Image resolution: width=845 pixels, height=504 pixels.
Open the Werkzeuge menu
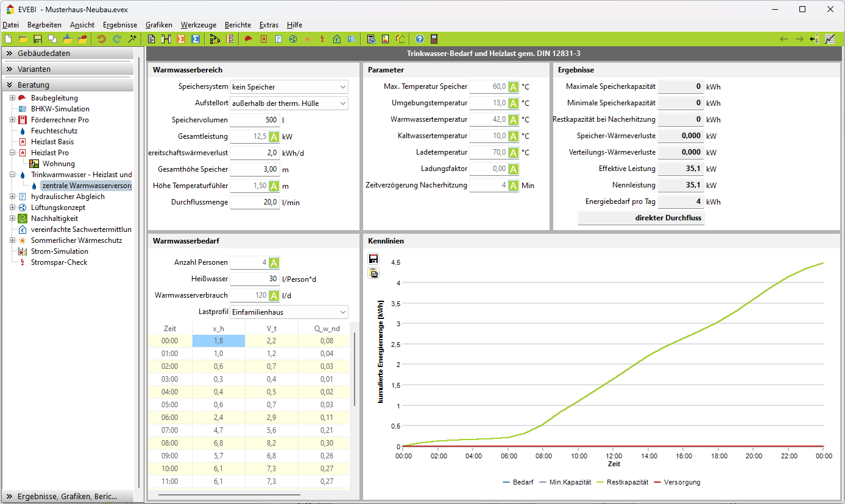pos(198,25)
